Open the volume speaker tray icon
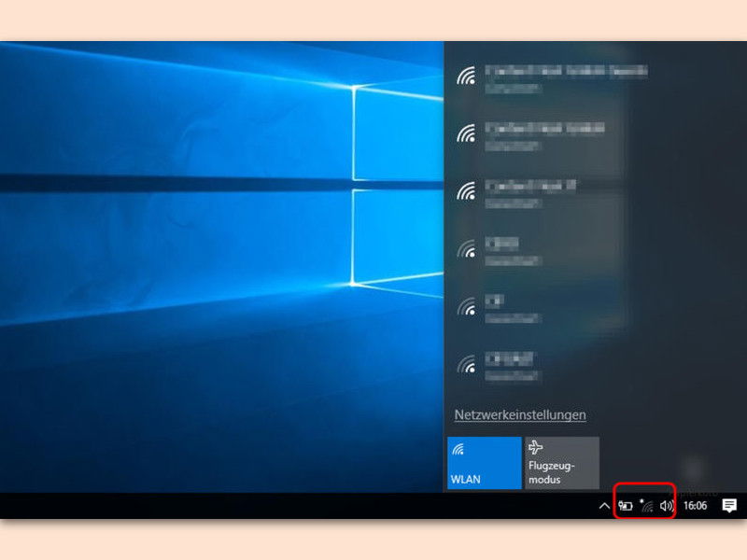The image size is (747, 560). coord(667,506)
